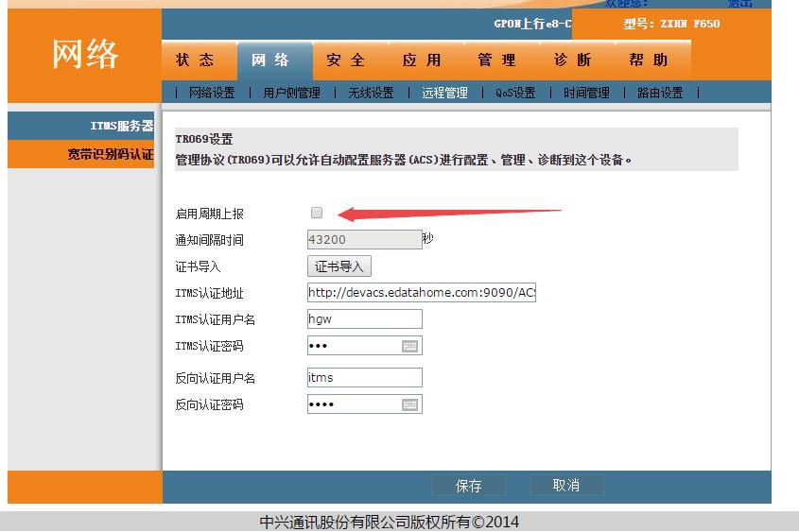Focus the ITMS认证地址 URL field
The image size is (799, 532).
point(421,293)
